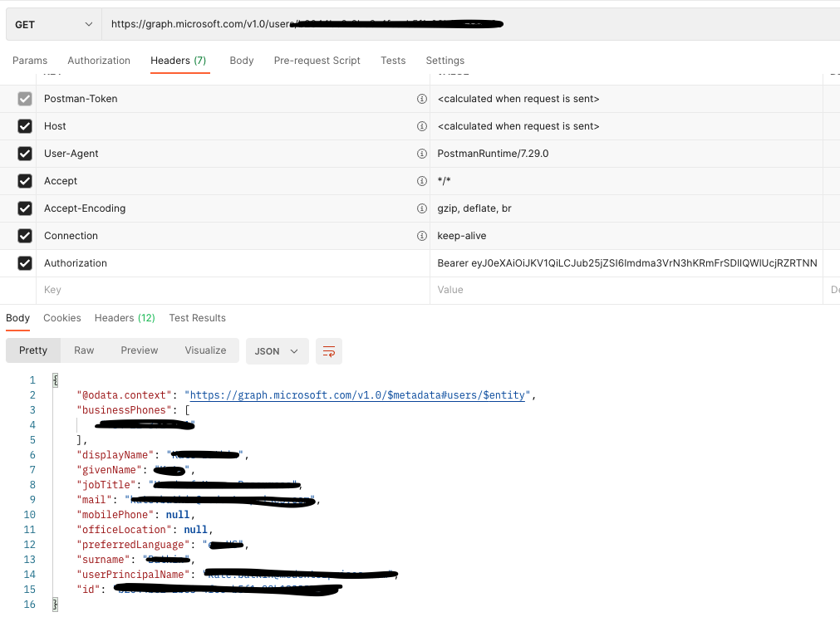Image resolution: width=840 pixels, height=617 pixels.
Task: Open the graph.microsoft.com $metadata link
Action: (357, 395)
